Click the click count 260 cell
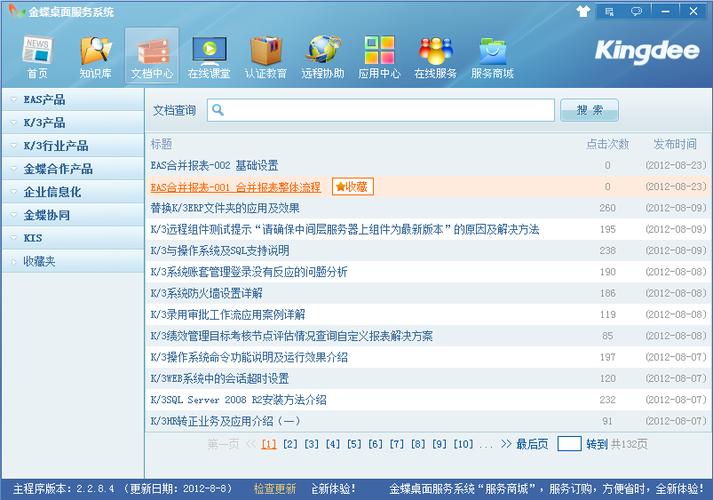The height and width of the screenshot is (500, 713). click(608, 208)
